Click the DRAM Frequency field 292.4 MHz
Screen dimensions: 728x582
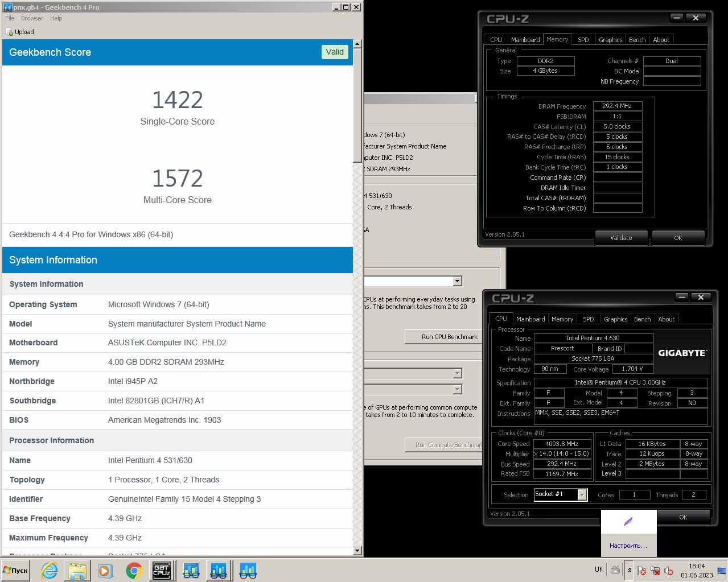pyautogui.click(x=618, y=106)
